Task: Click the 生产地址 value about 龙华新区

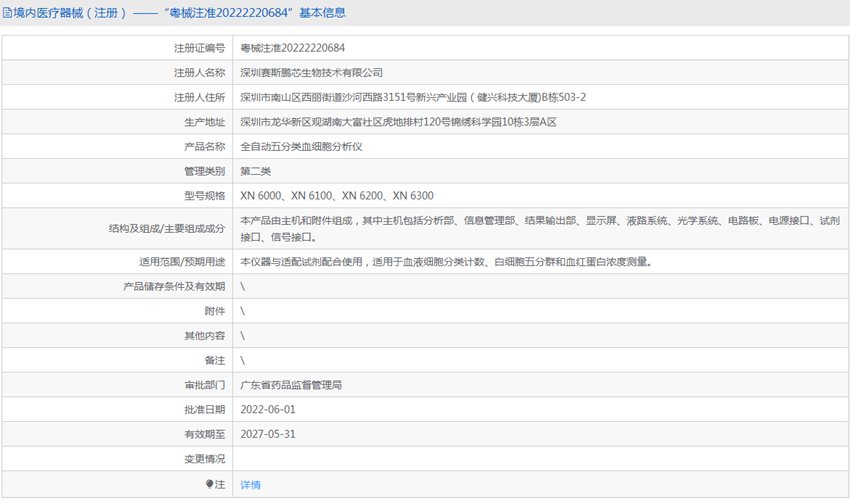Action: [x=398, y=122]
